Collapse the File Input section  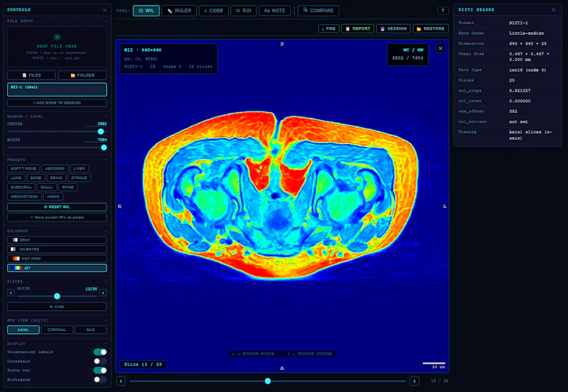106,21
